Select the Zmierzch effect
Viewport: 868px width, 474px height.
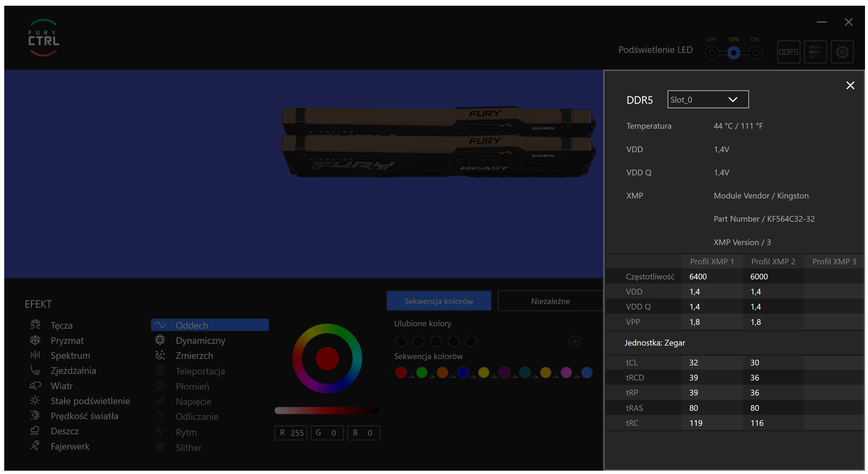coord(194,355)
